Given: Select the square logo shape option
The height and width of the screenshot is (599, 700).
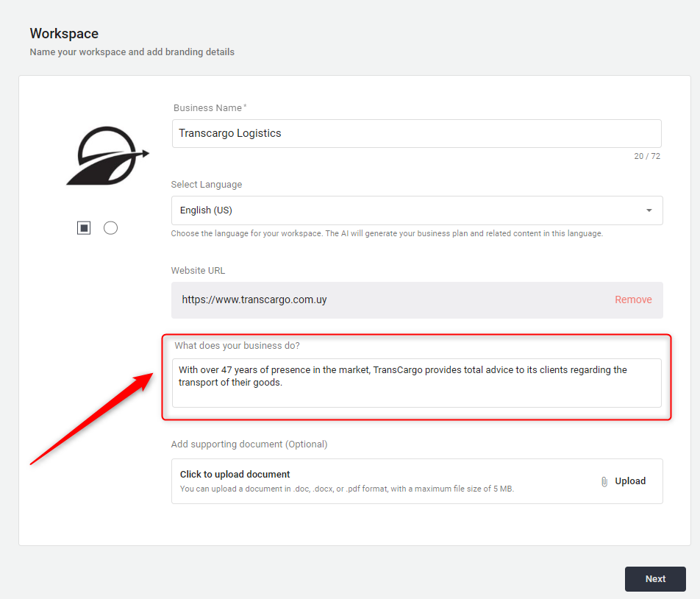Looking at the screenshot, I should point(84,228).
